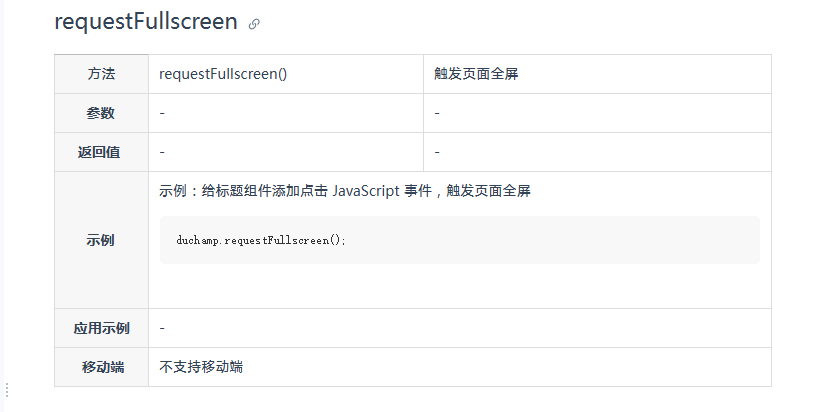Select the 应用示例 row header cell

point(102,328)
